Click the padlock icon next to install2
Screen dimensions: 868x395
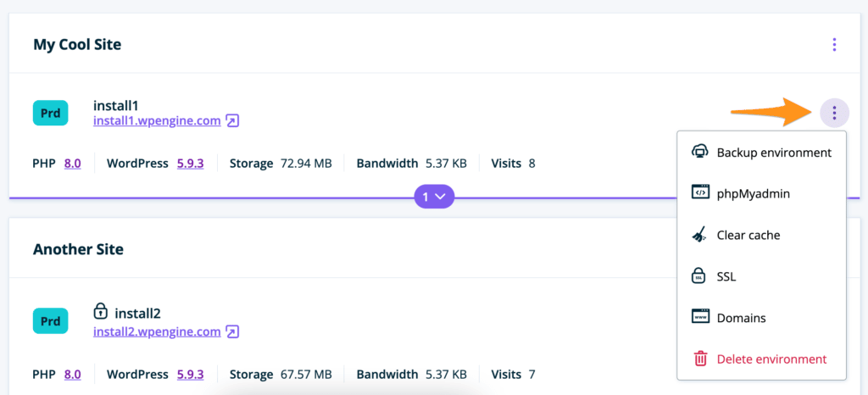pos(100,313)
